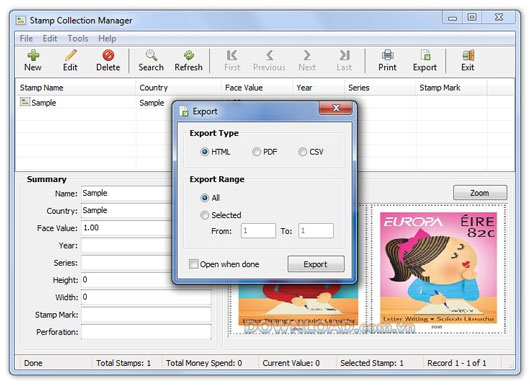Sort by Stamp Mark column header
The height and width of the screenshot is (385, 530).
point(452,88)
